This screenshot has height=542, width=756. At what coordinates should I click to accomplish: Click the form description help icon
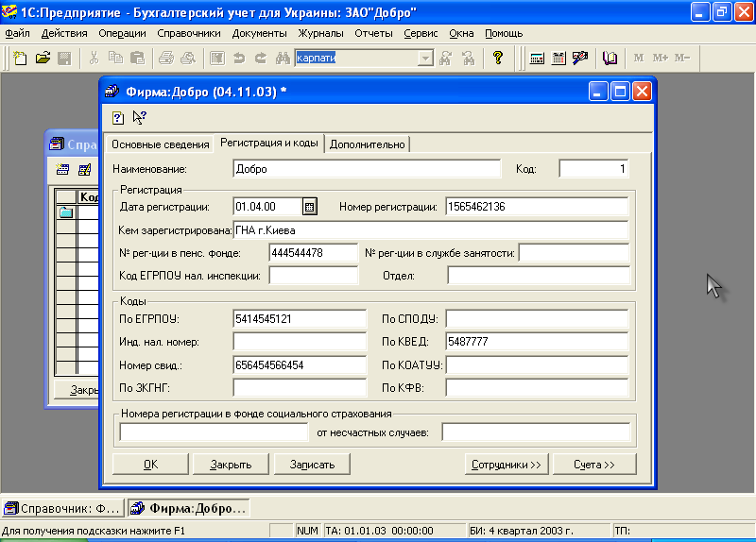pyautogui.click(x=117, y=117)
